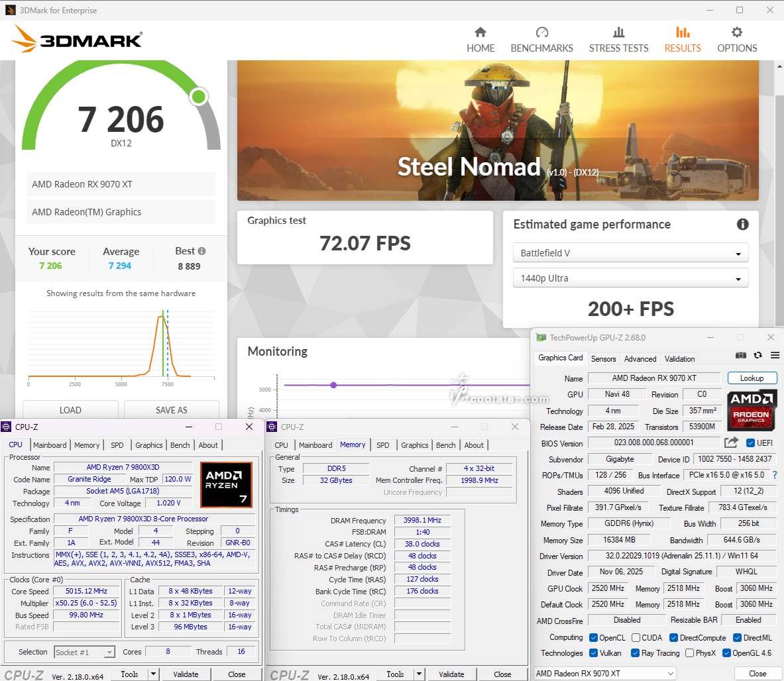Open the Benchmarks section icon
Screen dimensions: 784x681
click(541, 33)
